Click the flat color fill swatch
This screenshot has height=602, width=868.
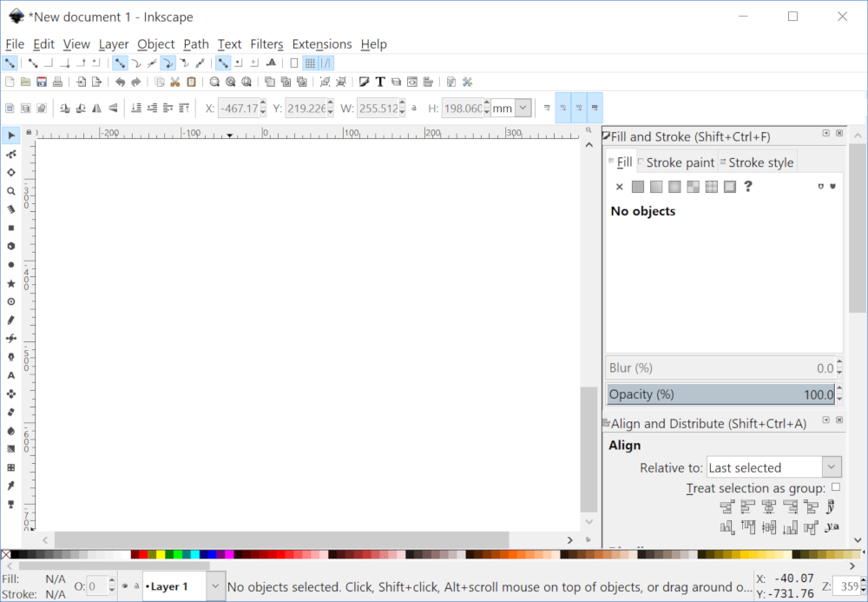(638, 186)
